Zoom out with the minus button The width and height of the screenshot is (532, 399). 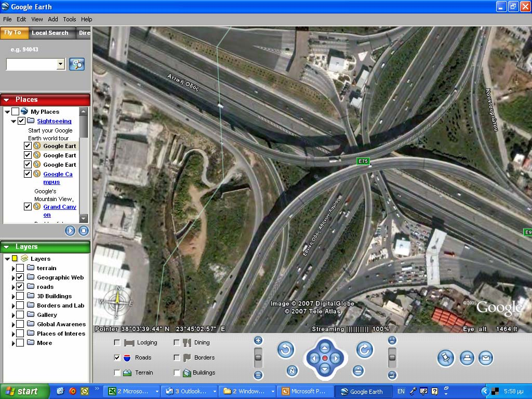(x=258, y=375)
